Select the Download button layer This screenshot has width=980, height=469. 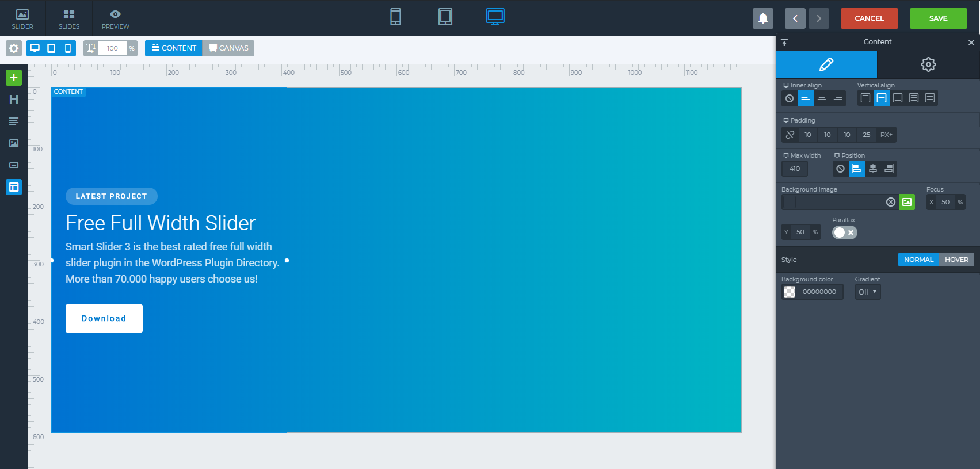click(104, 318)
